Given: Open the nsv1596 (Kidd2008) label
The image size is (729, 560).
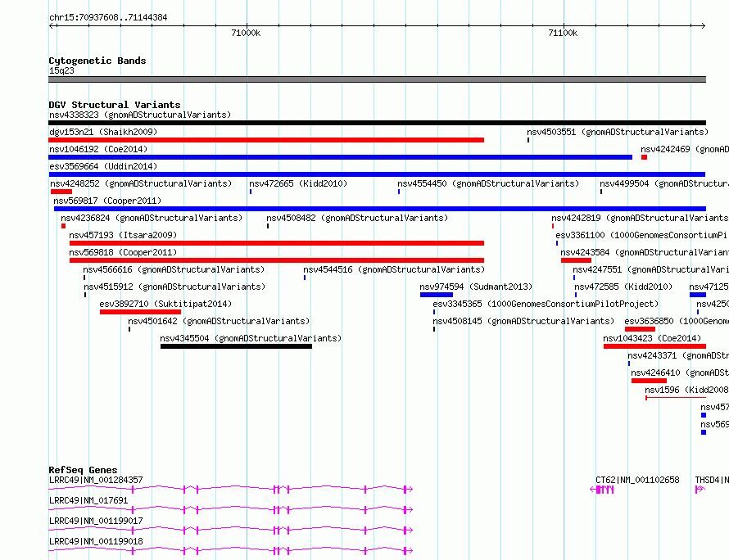Looking at the screenshot, I should pos(686,390).
